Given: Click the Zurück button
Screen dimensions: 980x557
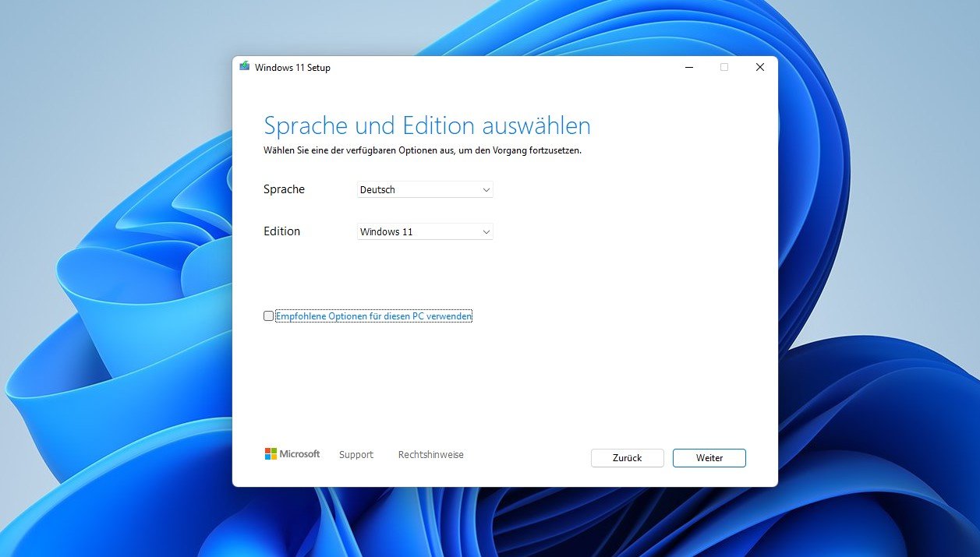Looking at the screenshot, I should click(x=627, y=458).
